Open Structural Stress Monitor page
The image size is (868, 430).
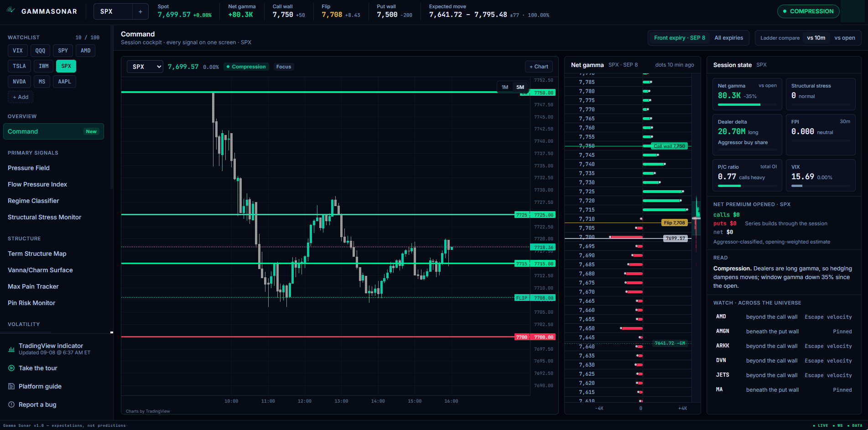coord(44,217)
